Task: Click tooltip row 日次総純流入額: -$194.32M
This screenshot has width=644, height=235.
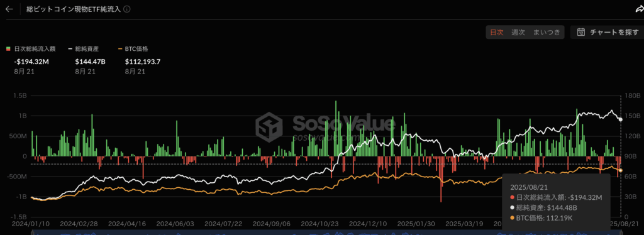Action: [x=556, y=198]
